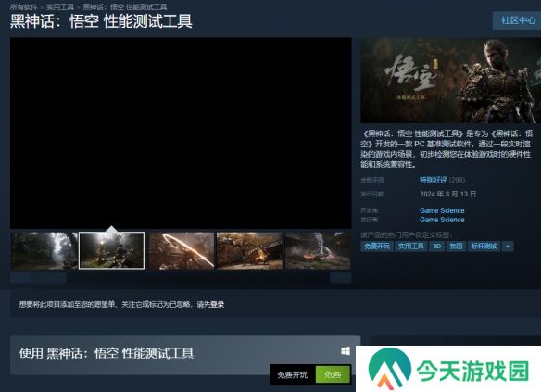Viewport: 541px width, 392px height.
Task: Click the thumbnail strip right scroll arrow
Action: pyautogui.click(x=341, y=278)
